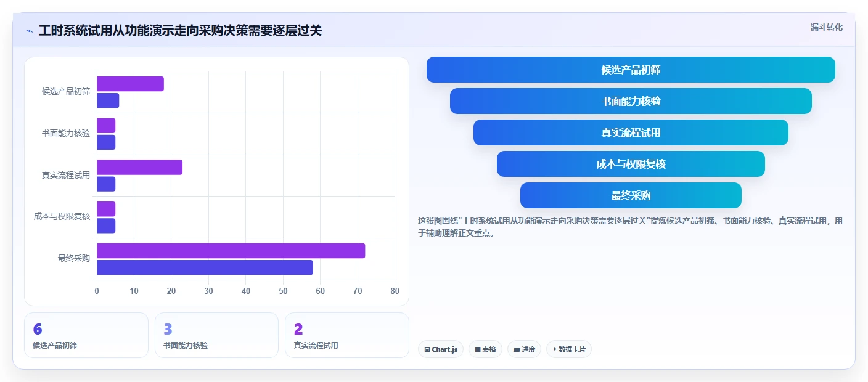Click the y-axis label 真实流程试用

click(66, 175)
